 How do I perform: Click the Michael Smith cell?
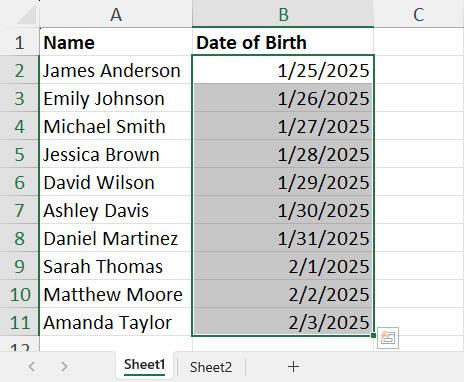tap(116, 126)
